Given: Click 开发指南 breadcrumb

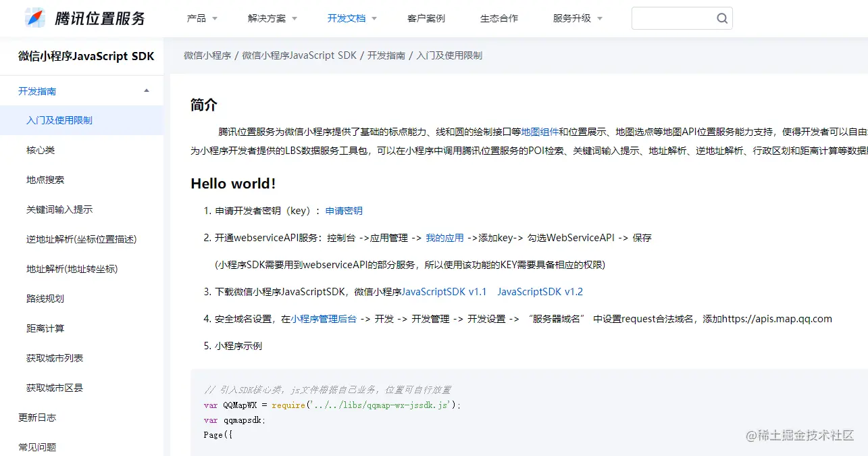Looking at the screenshot, I should 386,55.
